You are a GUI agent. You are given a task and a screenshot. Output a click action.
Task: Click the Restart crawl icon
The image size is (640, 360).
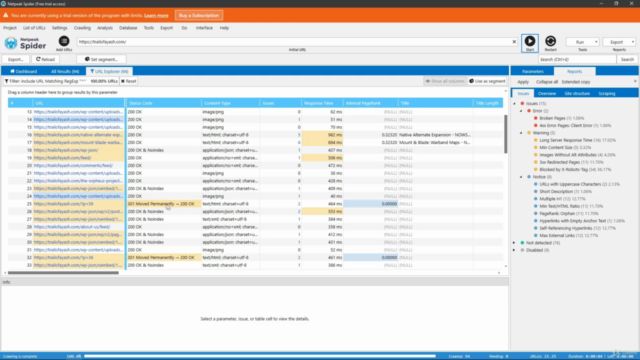click(550, 41)
